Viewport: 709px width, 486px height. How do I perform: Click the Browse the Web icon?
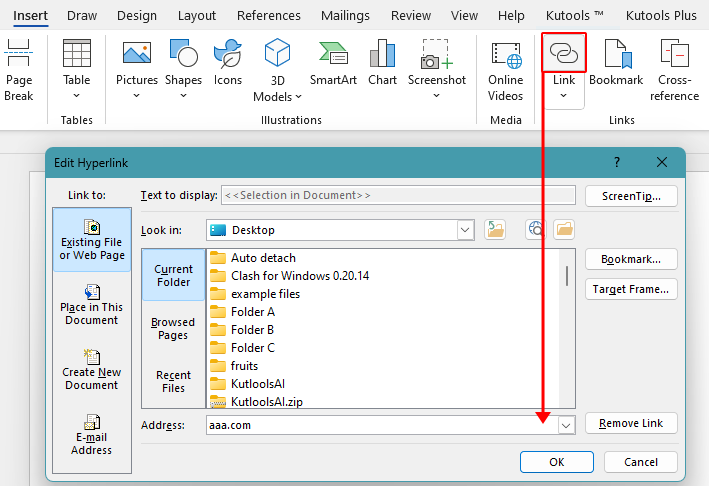[x=536, y=230]
